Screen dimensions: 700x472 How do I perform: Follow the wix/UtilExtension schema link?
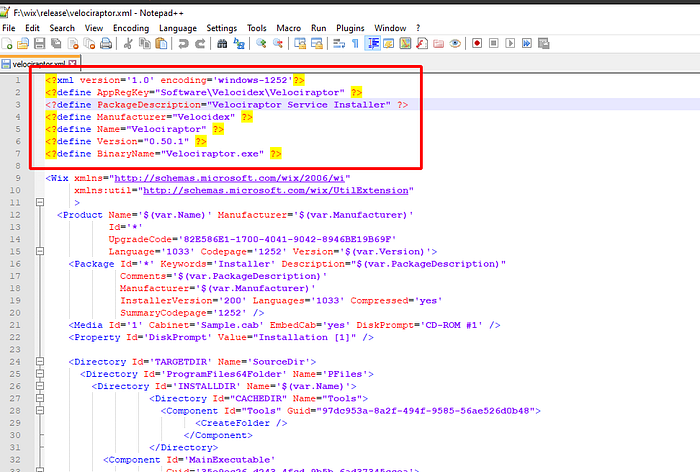(275, 190)
